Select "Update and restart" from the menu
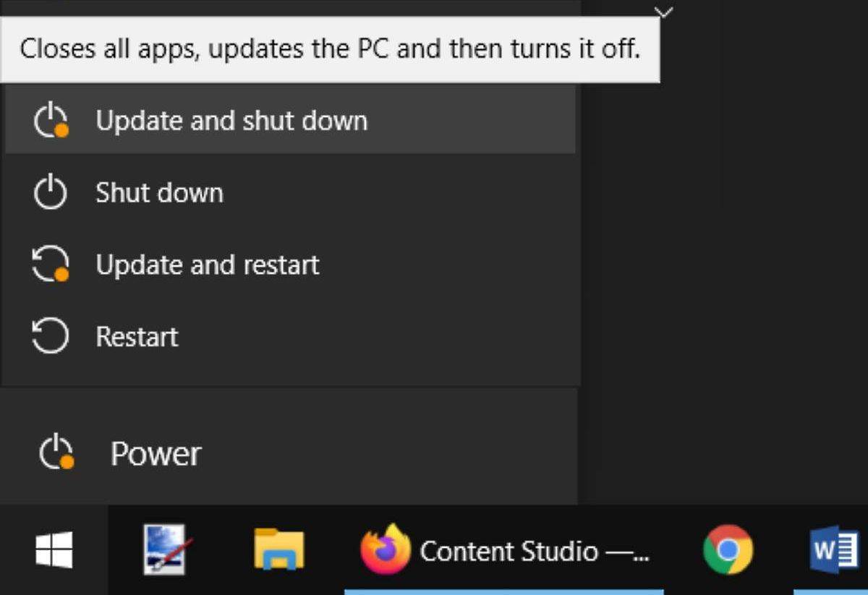Image resolution: width=868 pixels, height=595 pixels. click(x=207, y=265)
